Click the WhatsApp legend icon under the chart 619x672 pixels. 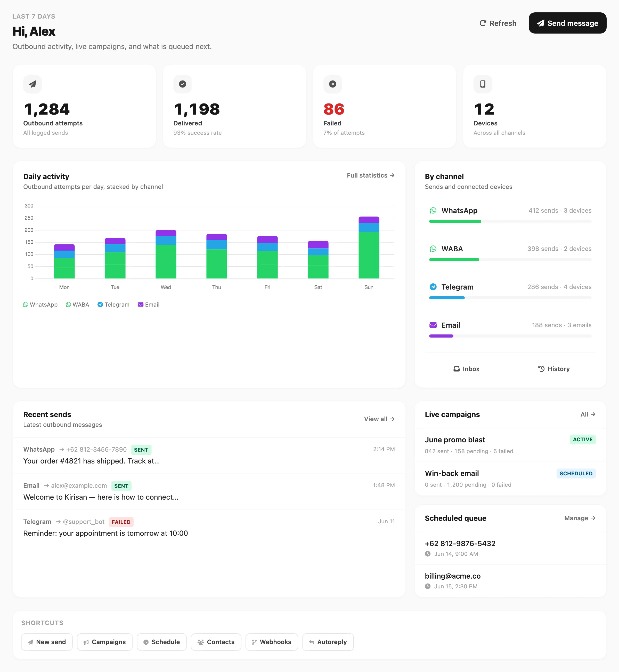point(26,305)
